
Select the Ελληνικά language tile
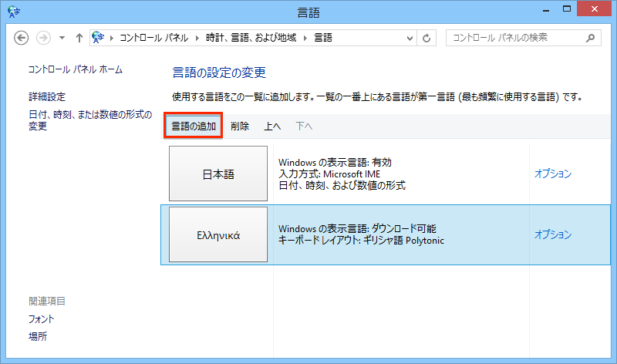(x=218, y=234)
